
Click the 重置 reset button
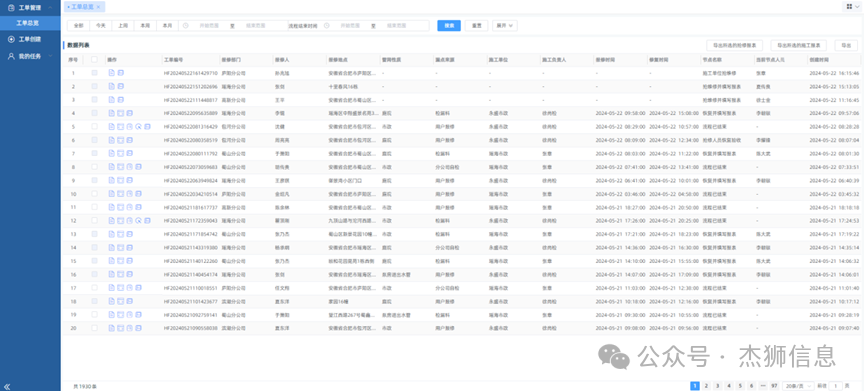[x=477, y=25]
